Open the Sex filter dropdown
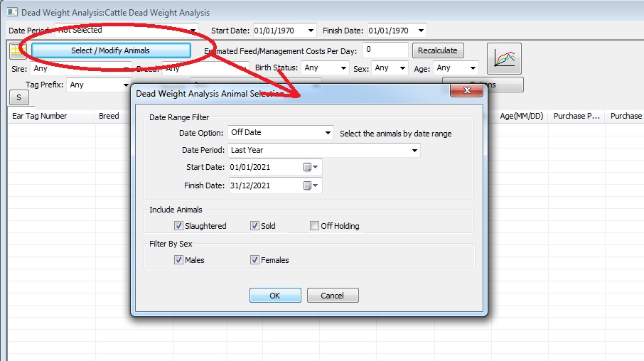This screenshot has height=361, width=644. pos(390,68)
